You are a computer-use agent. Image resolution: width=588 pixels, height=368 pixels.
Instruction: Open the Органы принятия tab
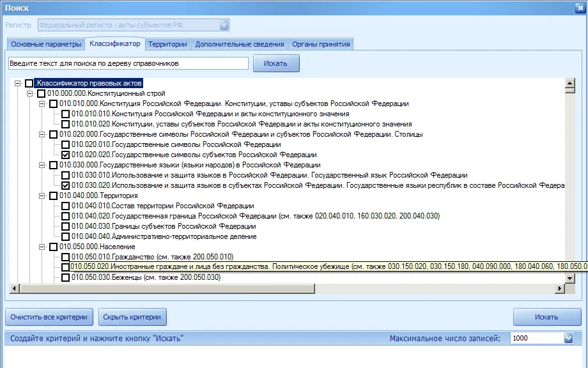pos(321,44)
